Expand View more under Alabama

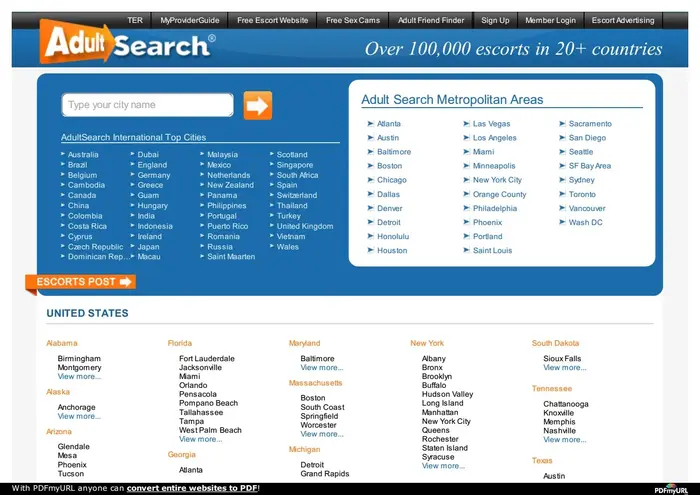tap(79, 376)
